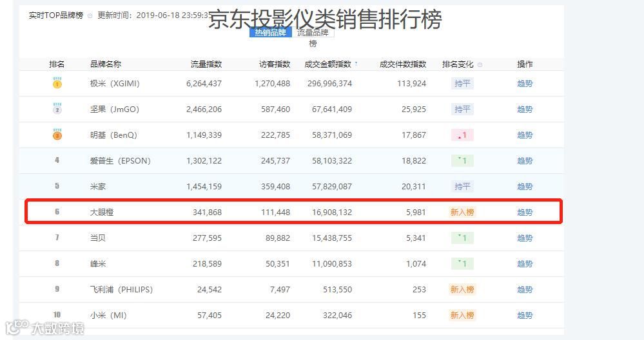This screenshot has width=644, height=340.
Task: Click the 流量指数 column header
Action: (x=206, y=64)
